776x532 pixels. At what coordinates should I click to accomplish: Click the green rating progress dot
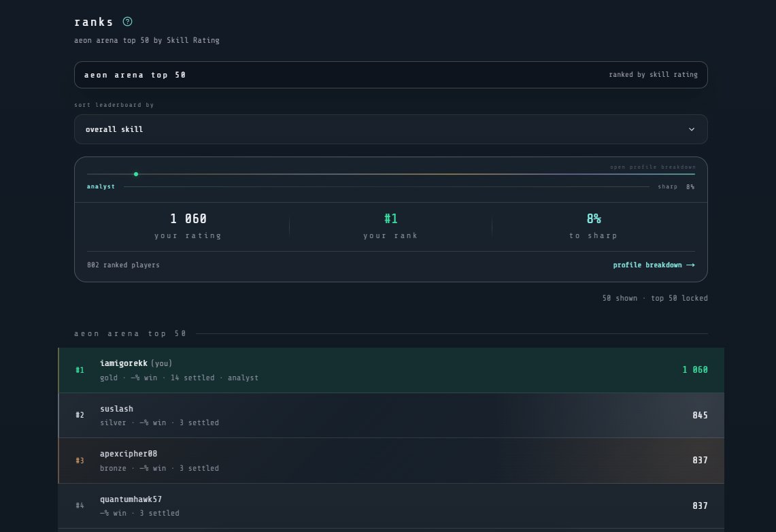pos(136,174)
